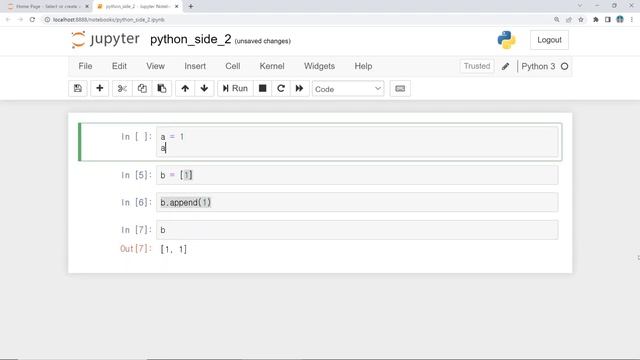Viewport: 640px width, 360px height.
Task: Open the browser extensions puzzle icon
Action: click(596, 20)
